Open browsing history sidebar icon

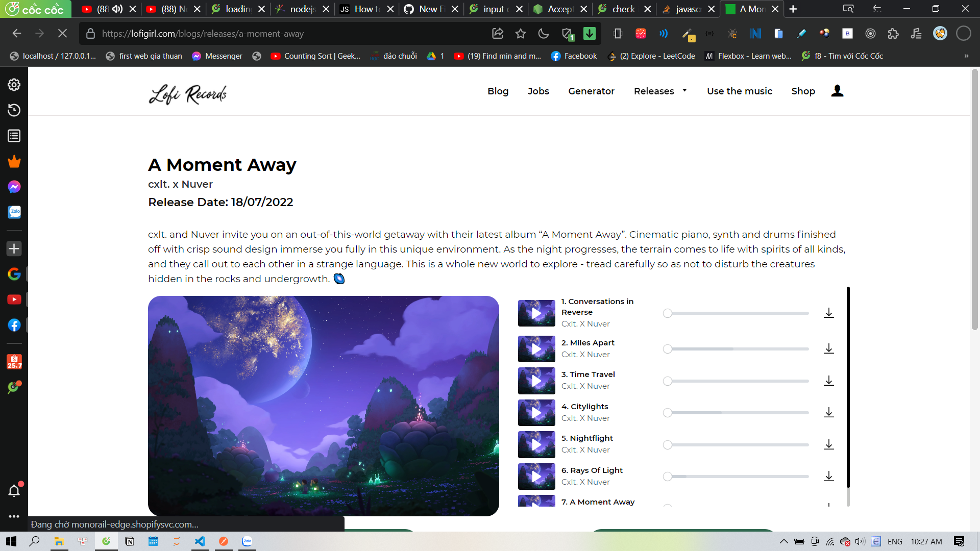[x=14, y=110]
